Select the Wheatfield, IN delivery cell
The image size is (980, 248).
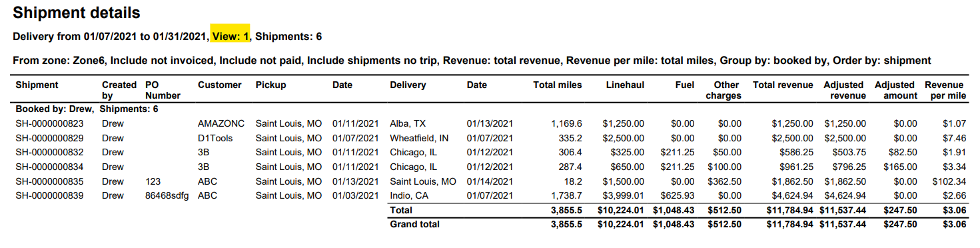point(419,138)
